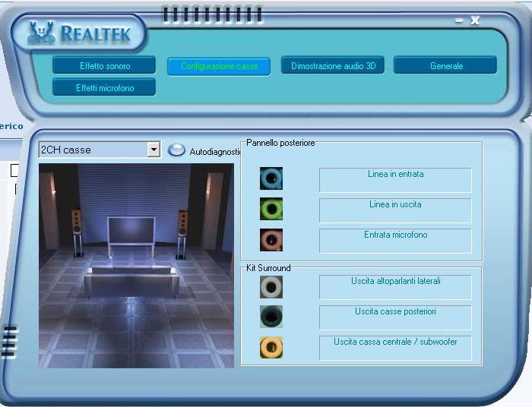The height and width of the screenshot is (407, 532).
Task: Click the Pannello posteriore group title
Action: coord(280,143)
